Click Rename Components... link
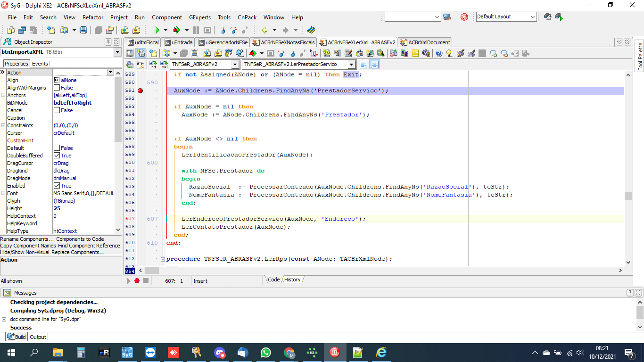Viewport: 644px width, 362px height. (x=27, y=239)
